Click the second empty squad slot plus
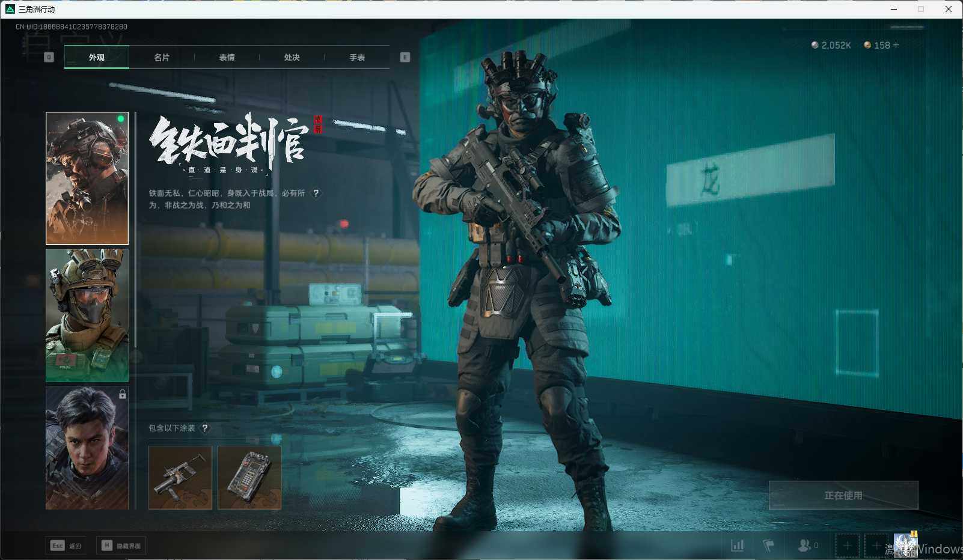The image size is (963, 560). click(x=876, y=546)
